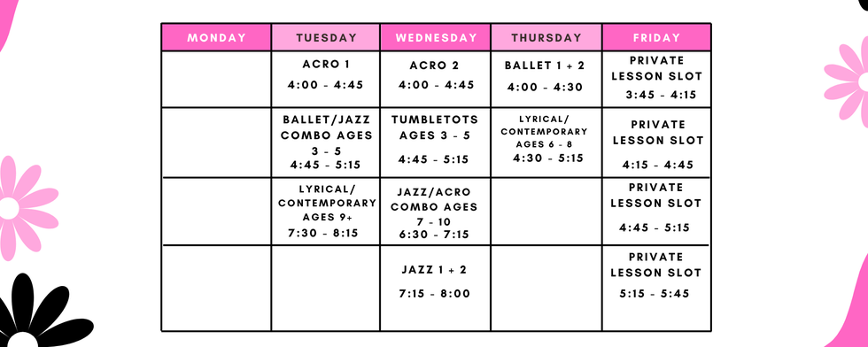Select Private Lesson Slot 4:45 - 5:15
This screenshot has height=347, width=868.
click(656, 211)
